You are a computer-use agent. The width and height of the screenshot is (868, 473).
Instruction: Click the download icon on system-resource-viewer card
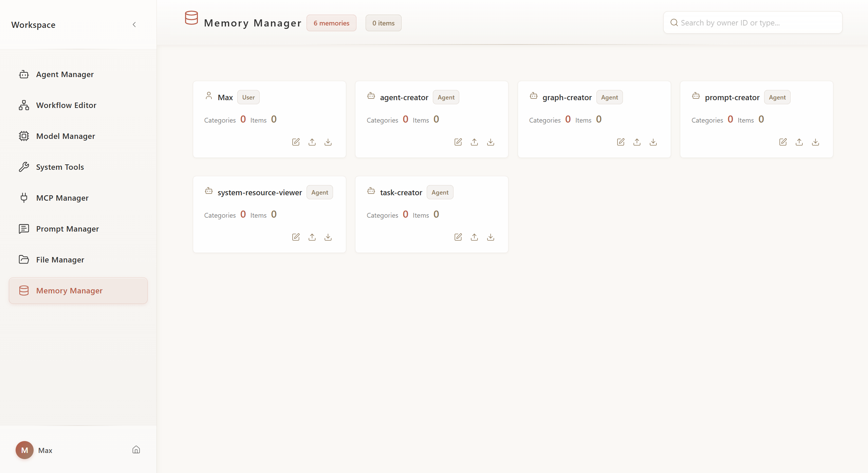(x=328, y=237)
